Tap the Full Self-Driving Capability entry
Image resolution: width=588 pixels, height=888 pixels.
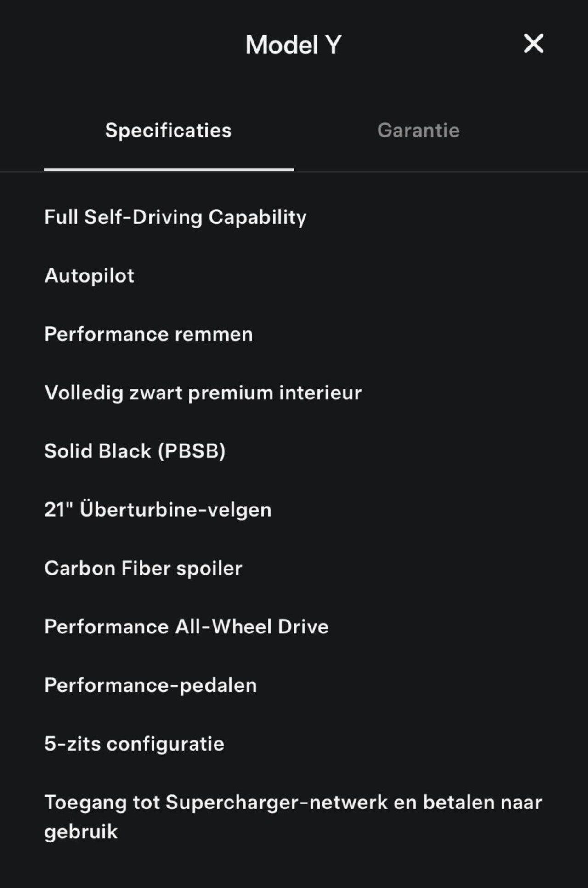[x=175, y=217]
